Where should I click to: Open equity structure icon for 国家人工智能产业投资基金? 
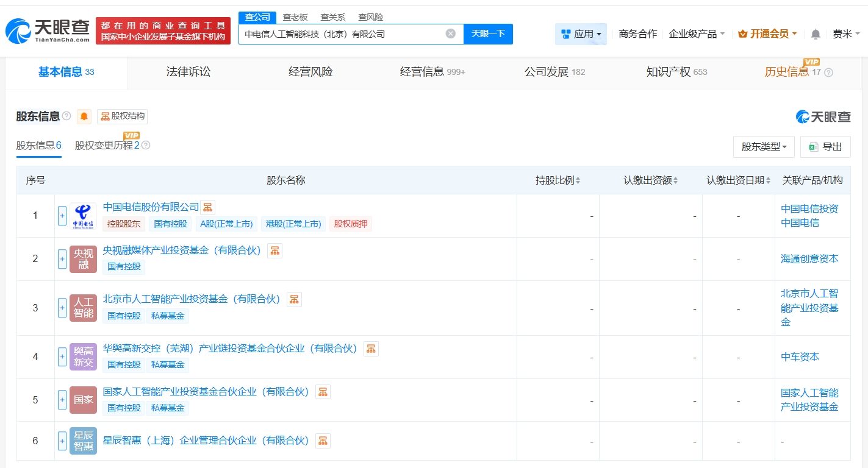323,392
